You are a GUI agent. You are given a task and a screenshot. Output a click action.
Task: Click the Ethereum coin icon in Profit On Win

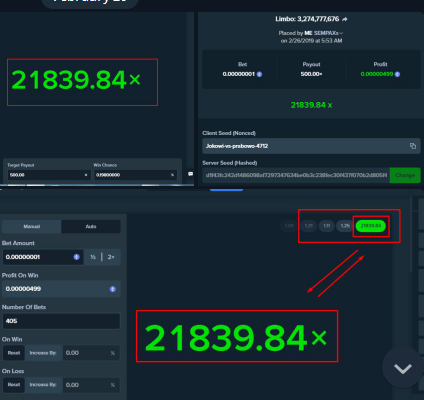(x=113, y=289)
